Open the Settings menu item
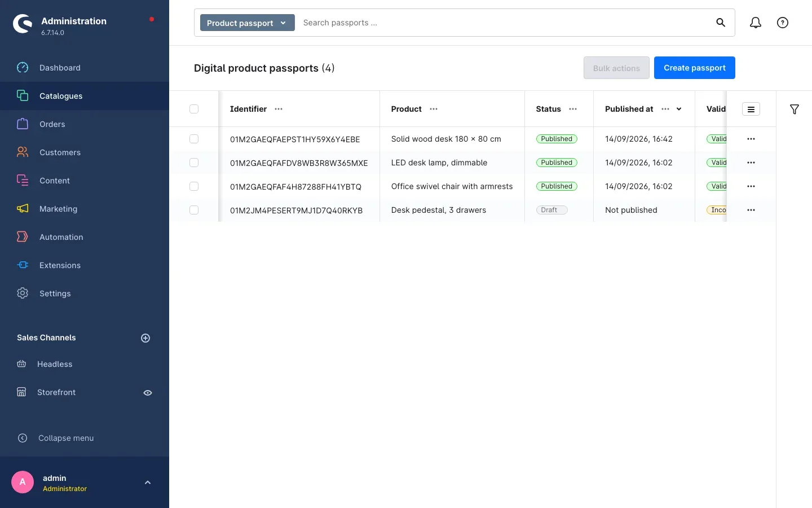 85,294
